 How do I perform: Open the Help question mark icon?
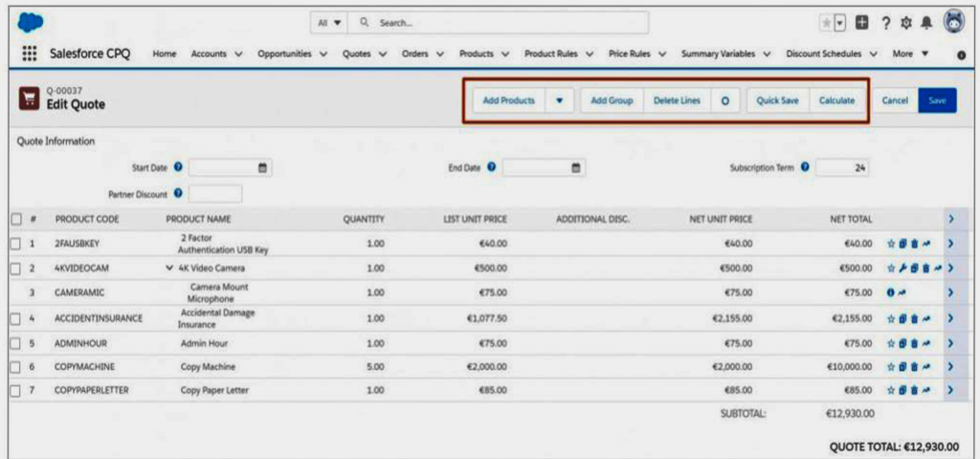pyautogui.click(x=885, y=23)
